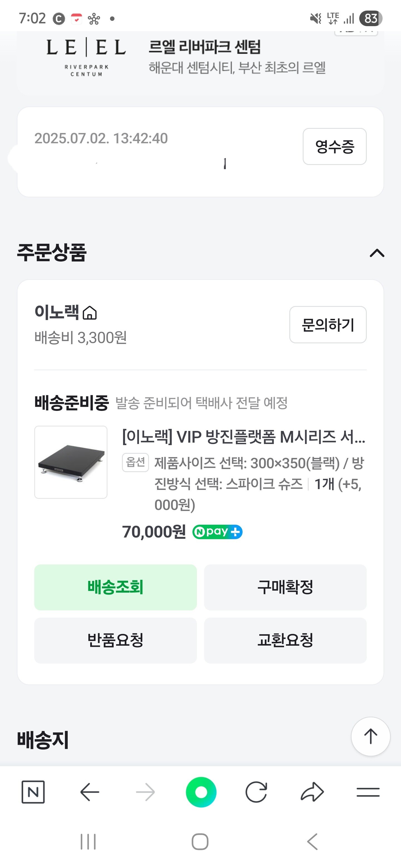Viewport: 401px width, 868px height.
Task: Share this page using share arrow
Action: click(x=312, y=792)
